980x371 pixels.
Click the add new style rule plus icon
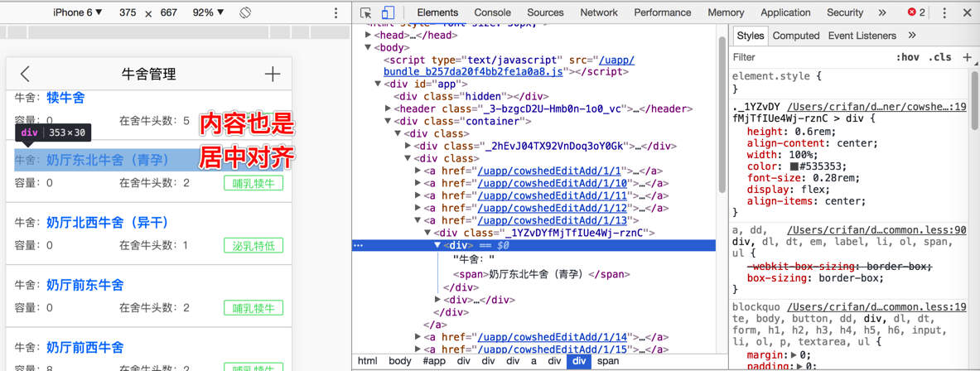click(x=967, y=57)
